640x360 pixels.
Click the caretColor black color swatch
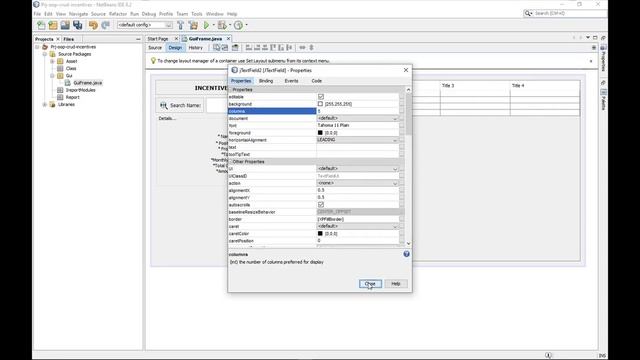click(320, 233)
